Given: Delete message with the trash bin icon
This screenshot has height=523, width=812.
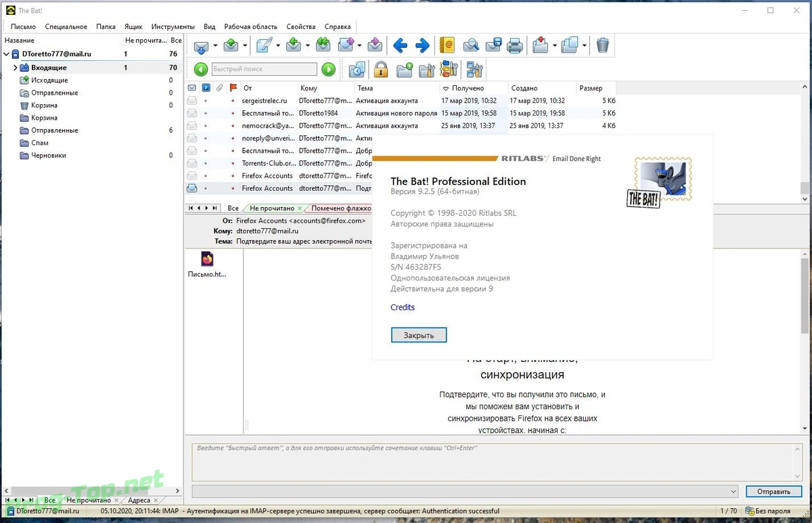Looking at the screenshot, I should point(603,46).
